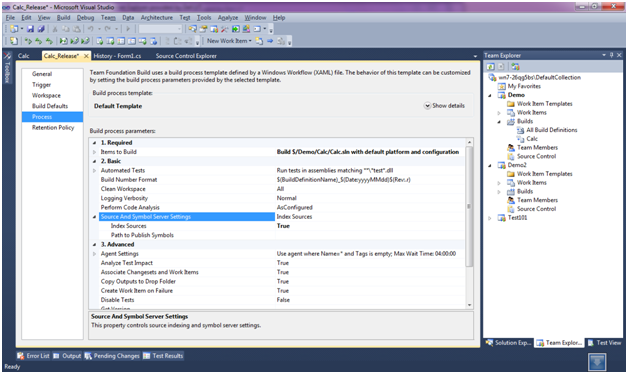Click the Clean Workspace All value
This screenshot has width=628, height=374.
point(280,189)
